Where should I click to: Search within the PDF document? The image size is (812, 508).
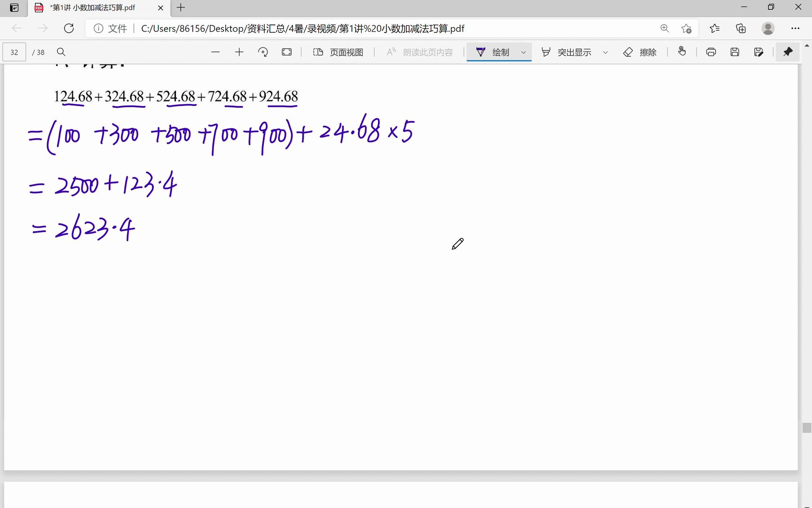(x=61, y=52)
